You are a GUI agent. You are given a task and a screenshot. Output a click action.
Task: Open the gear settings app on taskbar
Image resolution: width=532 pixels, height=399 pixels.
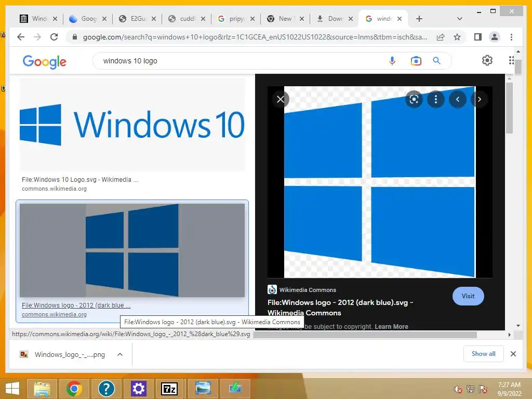138,389
